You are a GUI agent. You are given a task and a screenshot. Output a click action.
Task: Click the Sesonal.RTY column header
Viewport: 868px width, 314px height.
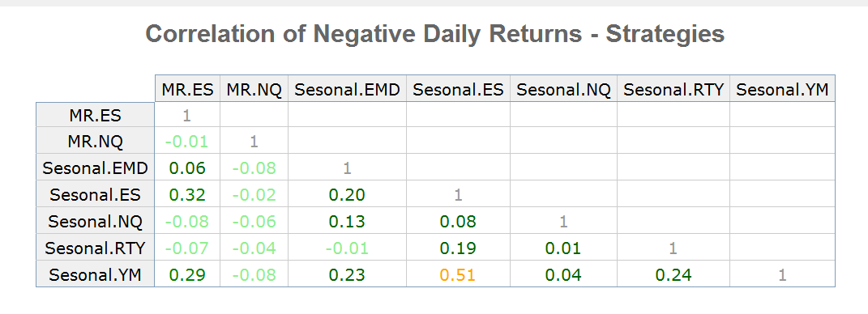(x=673, y=89)
